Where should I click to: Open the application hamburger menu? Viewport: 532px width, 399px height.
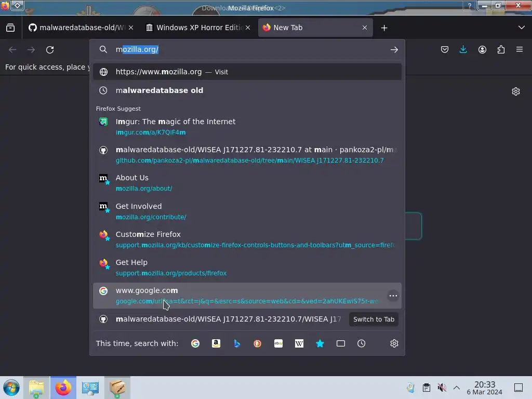click(x=520, y=49)
